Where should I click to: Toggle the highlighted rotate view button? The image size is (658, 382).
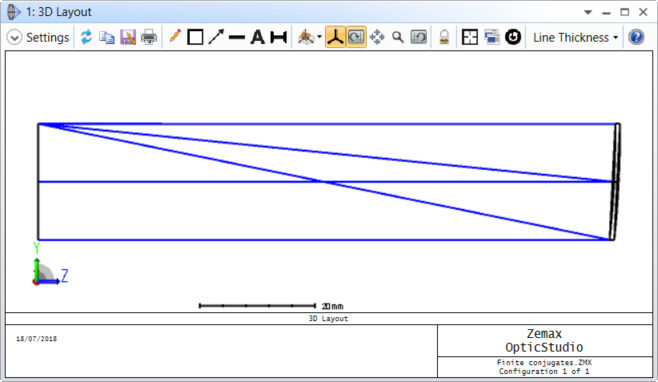356,37
